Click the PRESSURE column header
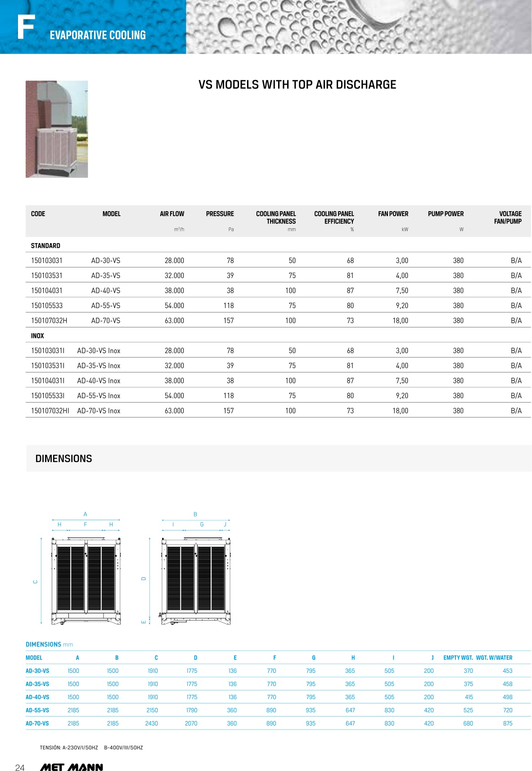The width and height of the screenshot is (532, 771). (220, 214)
